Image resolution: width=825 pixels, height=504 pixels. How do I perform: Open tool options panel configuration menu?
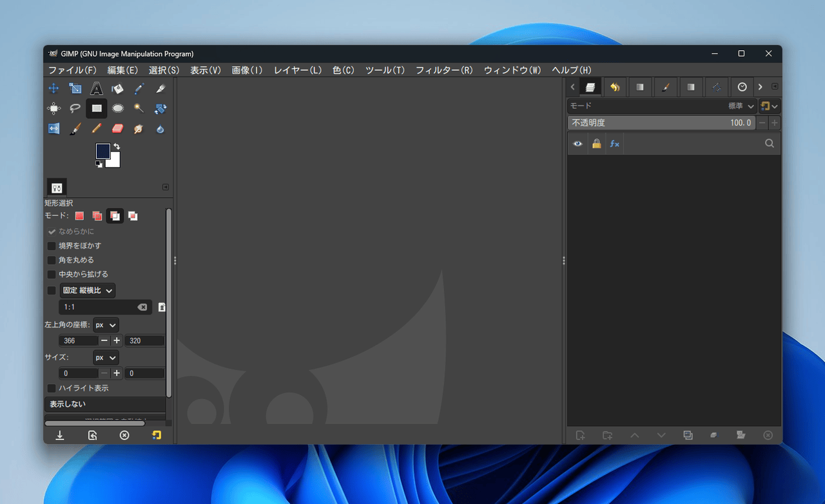click(166, 187)
